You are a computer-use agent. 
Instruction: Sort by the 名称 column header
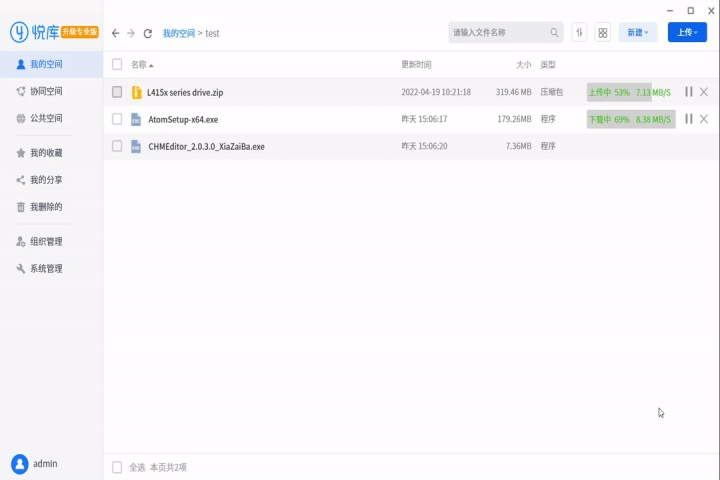tap(142, 65)
